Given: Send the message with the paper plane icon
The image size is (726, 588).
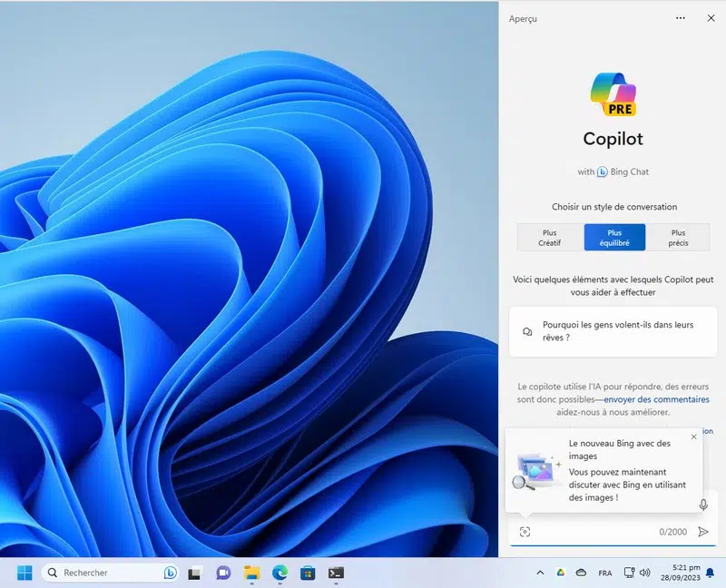Looking at the screenshot, I should 706,533.
